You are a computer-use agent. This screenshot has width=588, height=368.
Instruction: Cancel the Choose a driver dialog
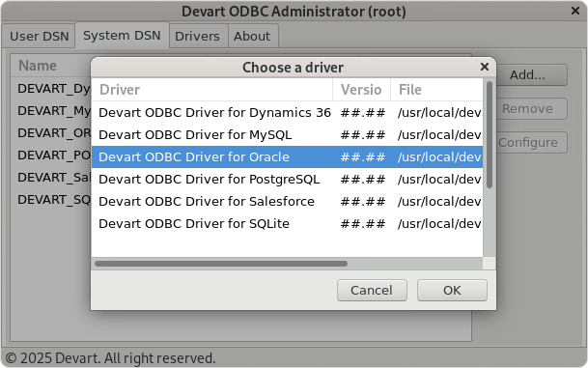point(372,290)
